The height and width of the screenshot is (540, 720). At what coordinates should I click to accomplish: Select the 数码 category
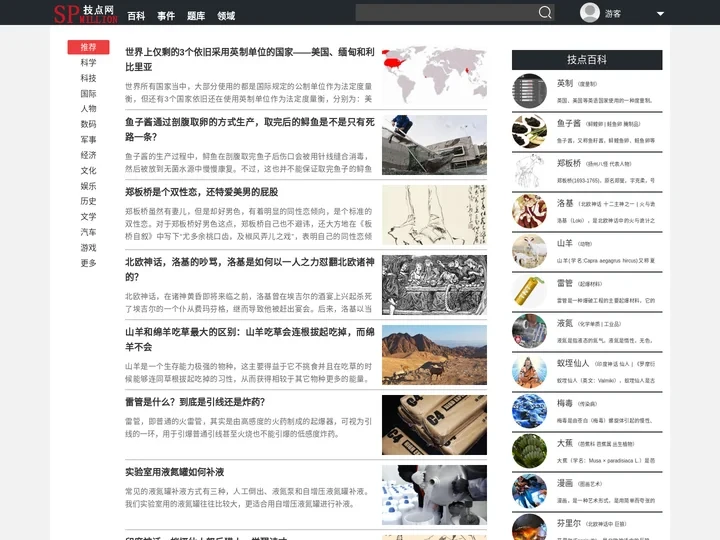(88, 124)
